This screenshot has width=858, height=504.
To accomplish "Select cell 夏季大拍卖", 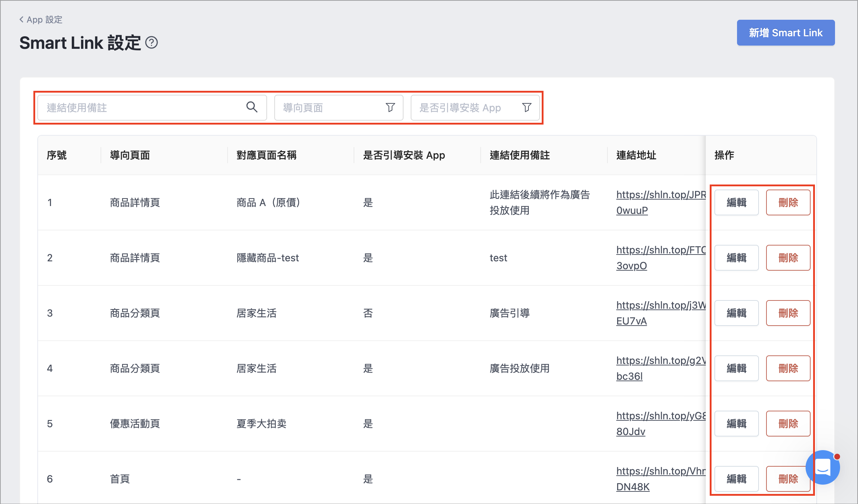I will (x=261, y=424).
